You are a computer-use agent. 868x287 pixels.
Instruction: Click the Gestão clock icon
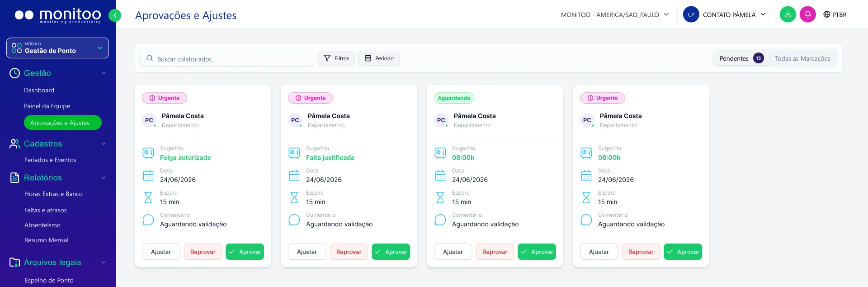click(x=14, y=73)
